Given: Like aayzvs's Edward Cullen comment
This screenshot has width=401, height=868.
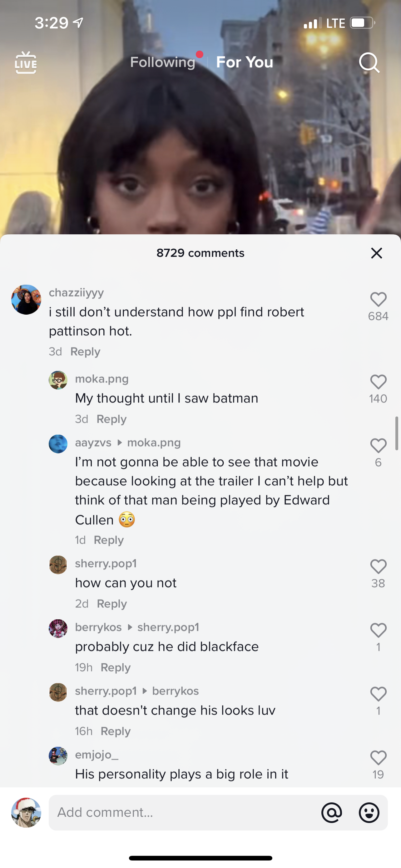Looking at the screenshot, I should [x=378, y=446].
